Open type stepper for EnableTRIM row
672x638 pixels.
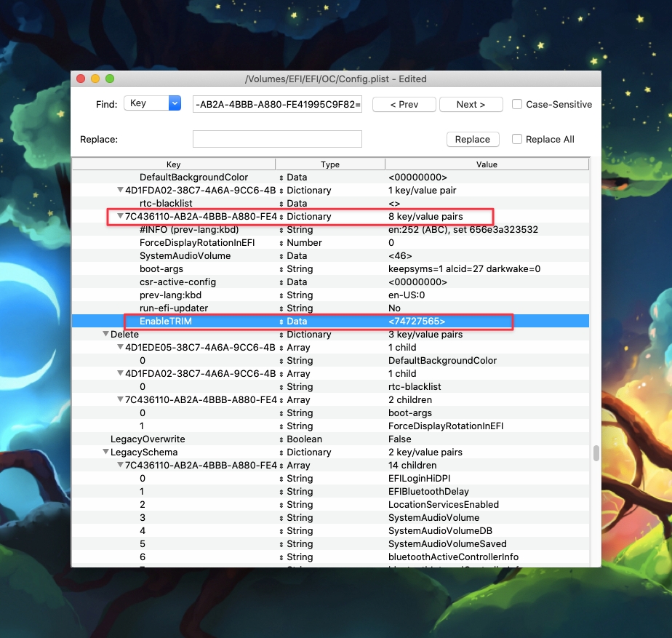pyautogui.click(x=281, y=322)
